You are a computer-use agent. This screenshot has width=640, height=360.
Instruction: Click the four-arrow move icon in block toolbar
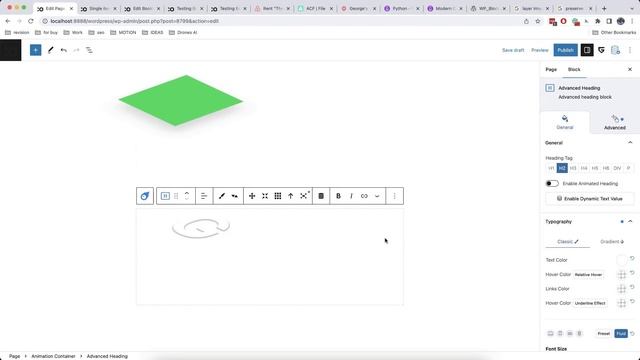tap(252, 196)
